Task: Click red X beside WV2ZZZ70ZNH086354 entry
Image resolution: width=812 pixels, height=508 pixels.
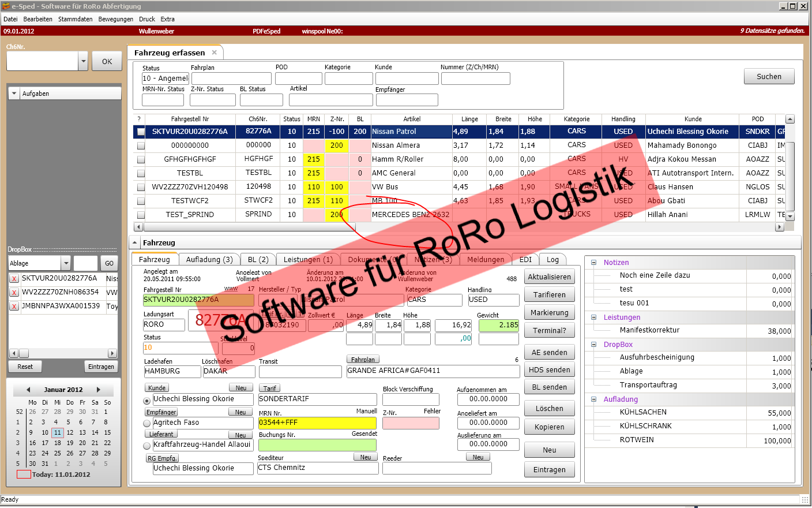Action: tap(14, 293)
